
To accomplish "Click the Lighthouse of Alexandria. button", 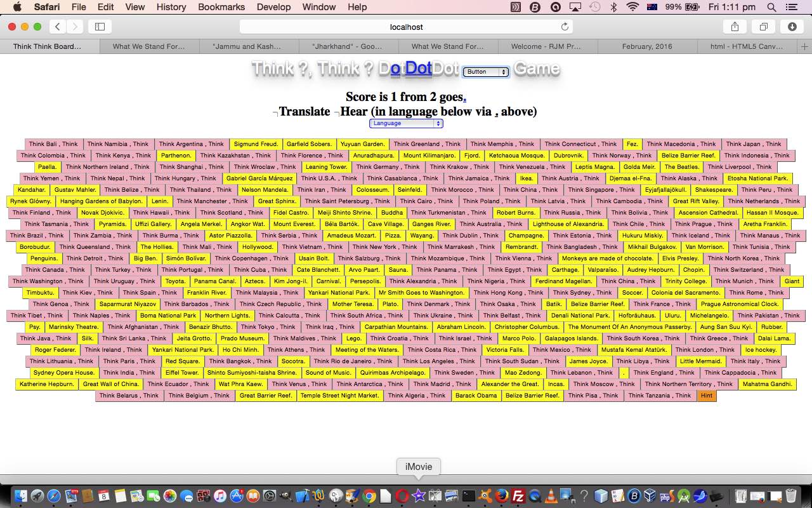I will tap(568, 224).
